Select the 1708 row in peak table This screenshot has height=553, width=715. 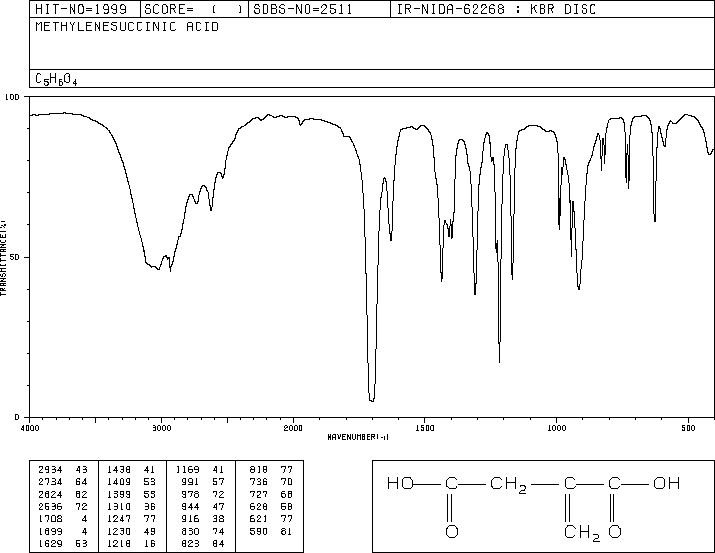point(63,519)
